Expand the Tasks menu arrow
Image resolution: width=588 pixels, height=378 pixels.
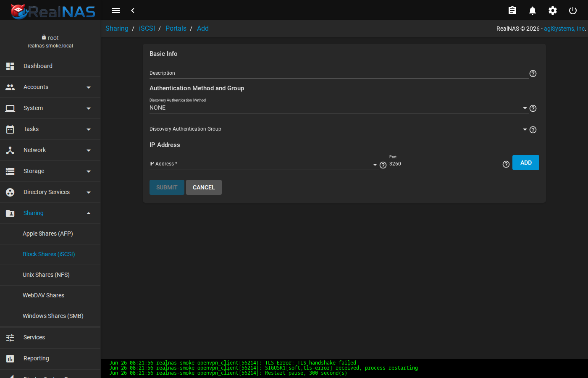click(89, 129)
